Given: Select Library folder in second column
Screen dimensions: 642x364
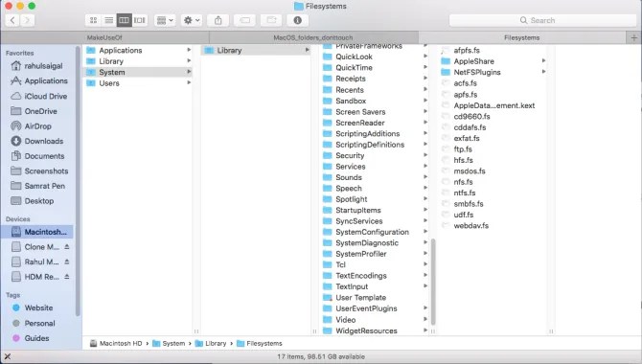Looking at the screenshot, I should [256, 51].
